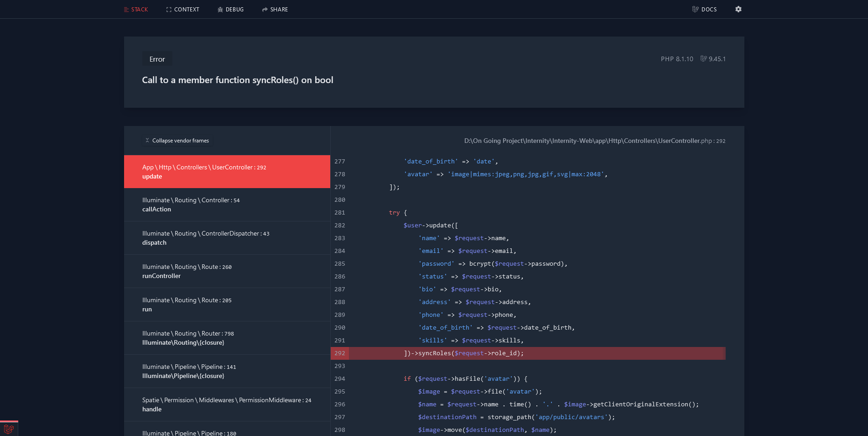
Task: Switch to the CONTEXT tab
Action: coord(187,9)
